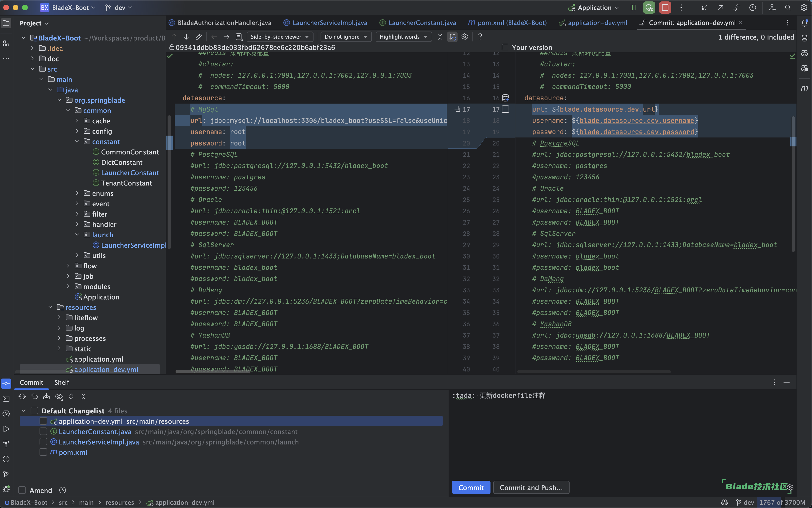Open Do not ignore dropdown

pos(346,37)
